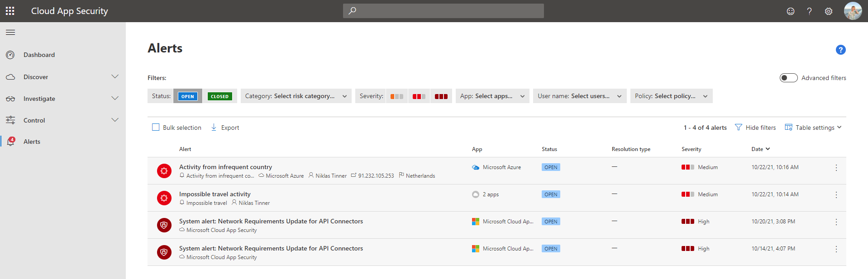Expand the Investigate menu chevron
This screenshot has width=868, height=279.
point(115,98)
